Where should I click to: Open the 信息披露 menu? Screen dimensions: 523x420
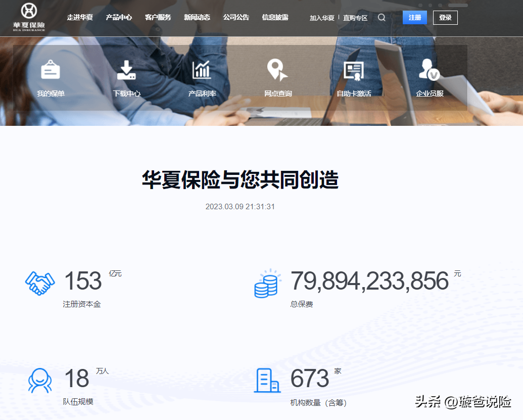[275, 17]
